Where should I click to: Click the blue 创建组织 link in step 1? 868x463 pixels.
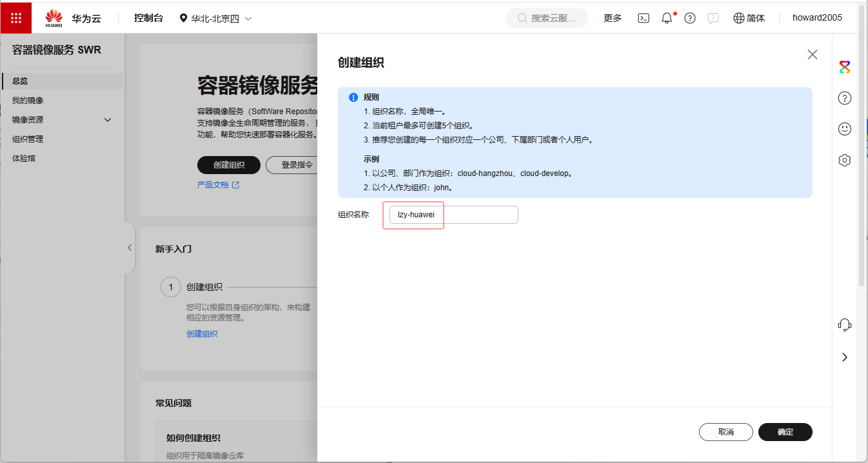[x=202, y=334]
